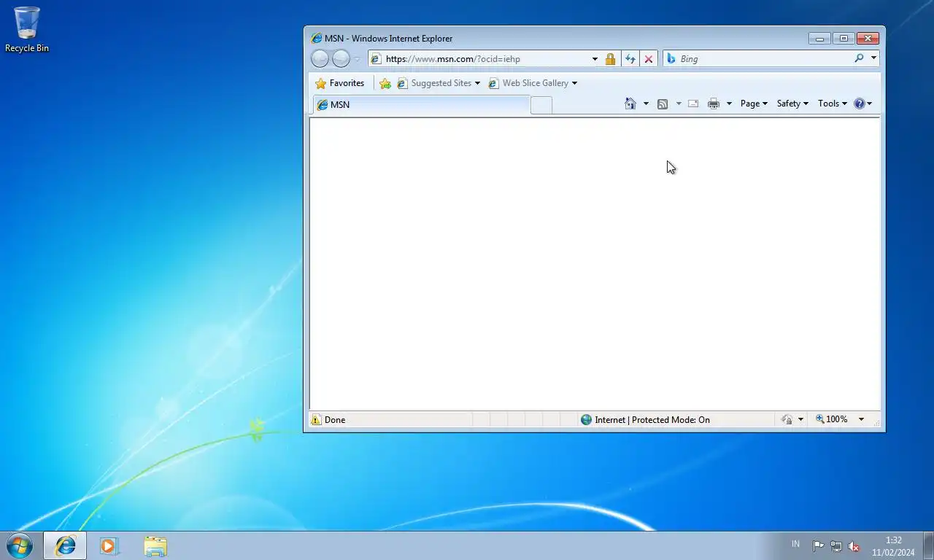Expand the Web Slice Gallery arrow
The width and height of the screenshot is (934, 560).
click(x=574, y=83)
